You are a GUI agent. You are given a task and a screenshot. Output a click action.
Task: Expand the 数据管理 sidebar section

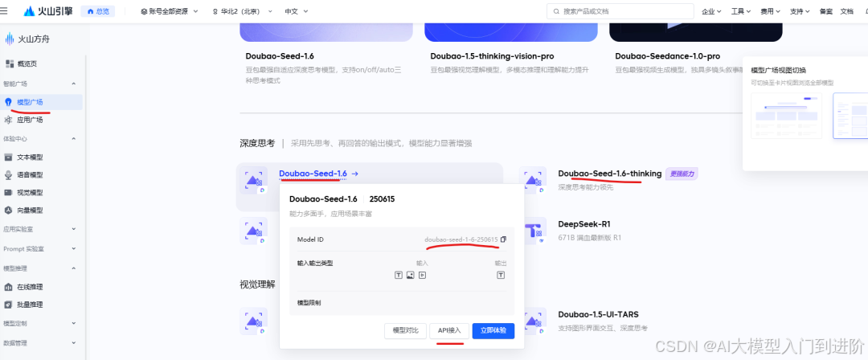(x=74, y=343)
